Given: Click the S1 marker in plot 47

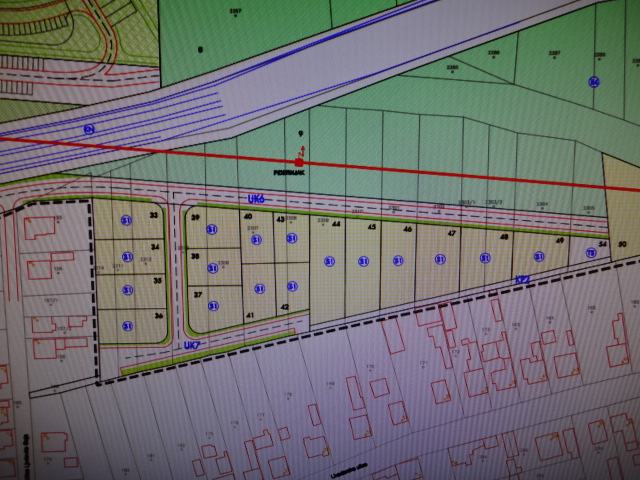Looking at the screenshot, I should [x=440, y=259].
